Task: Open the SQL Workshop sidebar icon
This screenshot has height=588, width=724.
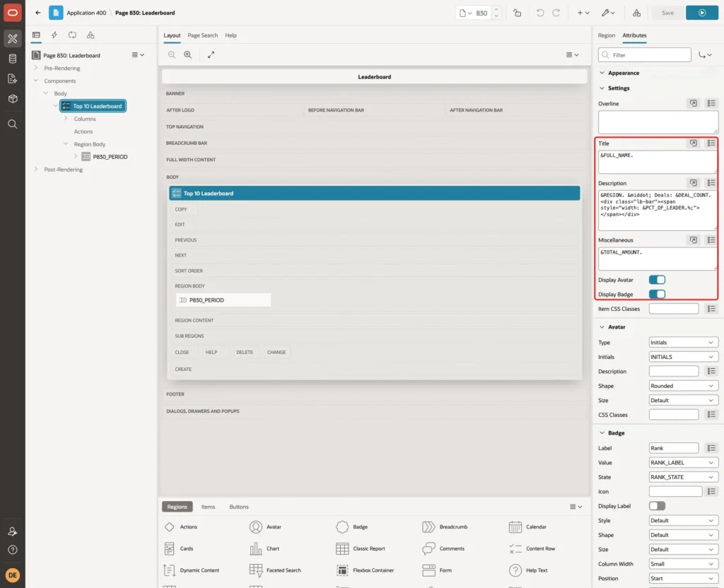Action: 13,59
